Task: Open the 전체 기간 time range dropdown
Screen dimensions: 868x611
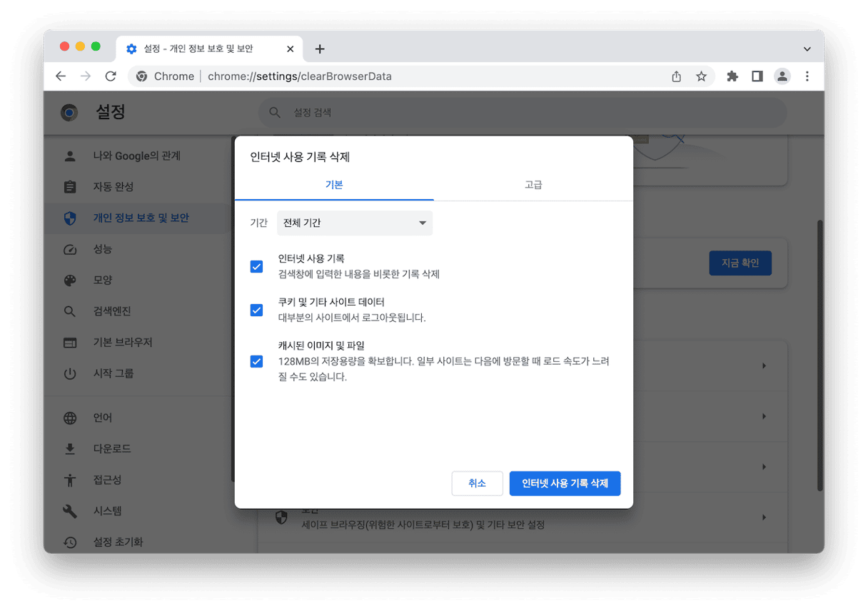Action: point(355,223)
